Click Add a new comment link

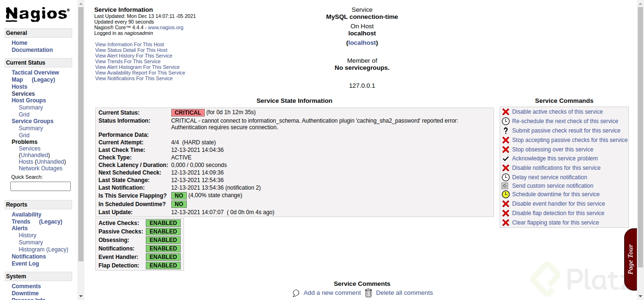tap(332, 293)
